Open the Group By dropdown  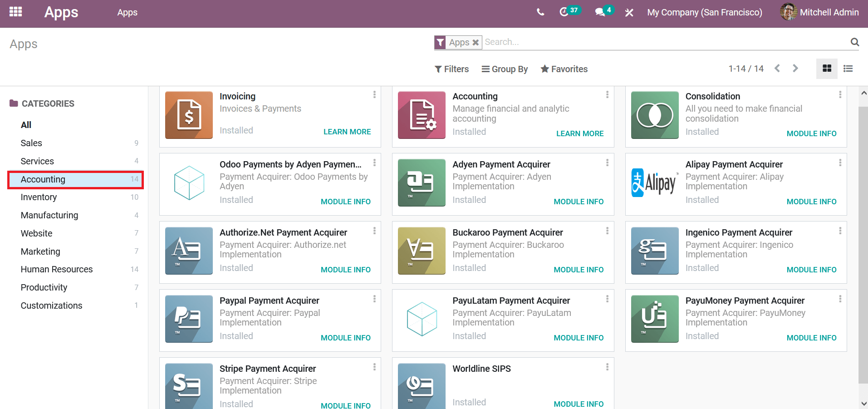tap(505, 69)
